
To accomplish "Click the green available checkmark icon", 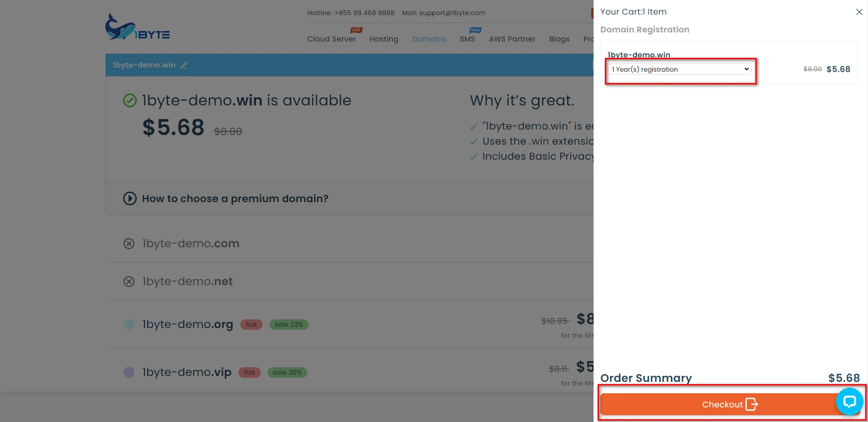I will tap(130, 100).
